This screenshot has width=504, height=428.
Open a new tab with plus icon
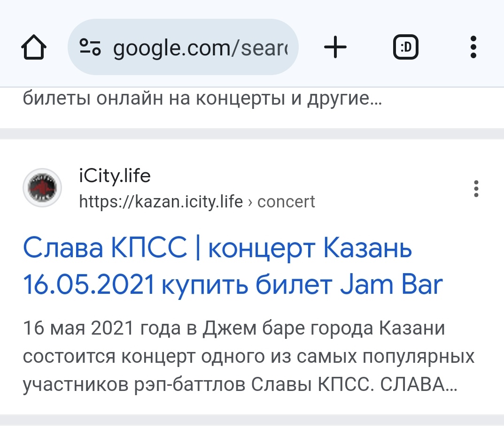coord(335,47)
